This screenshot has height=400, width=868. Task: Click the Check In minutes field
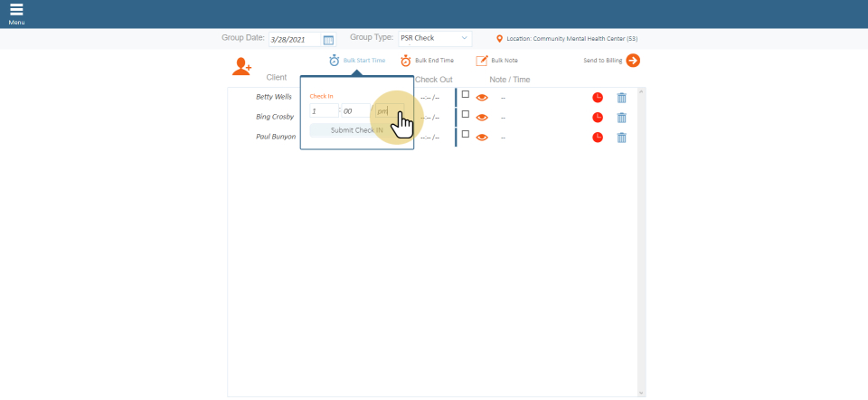point(354,111)
